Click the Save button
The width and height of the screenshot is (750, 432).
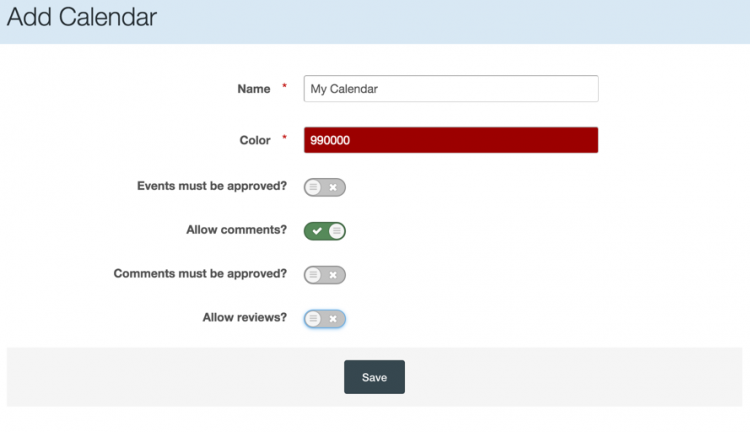374,377
